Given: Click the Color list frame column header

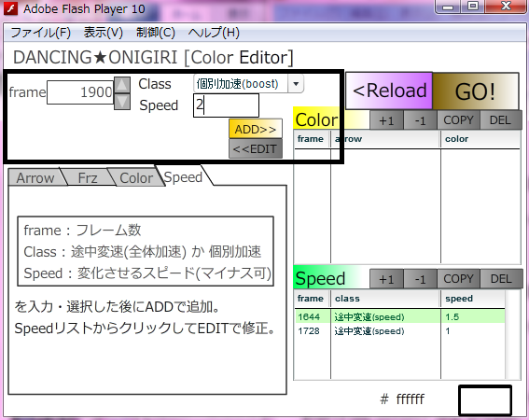Looking at the screenshot, I should pyautogui.click(x=311, y=139).
